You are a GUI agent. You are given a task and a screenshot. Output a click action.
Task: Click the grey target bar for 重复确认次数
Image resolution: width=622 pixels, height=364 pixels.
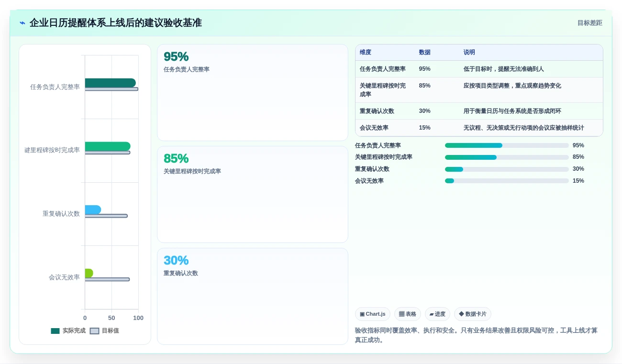106,216
